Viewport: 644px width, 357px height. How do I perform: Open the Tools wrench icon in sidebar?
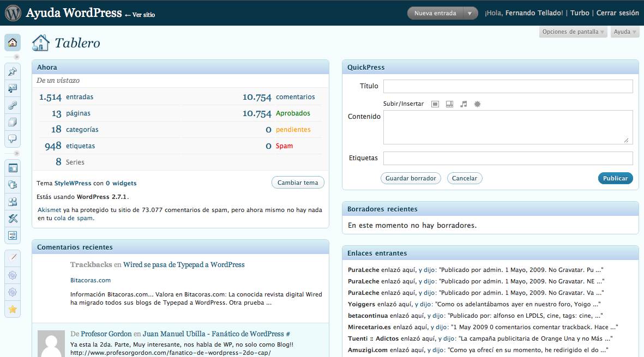13,219
